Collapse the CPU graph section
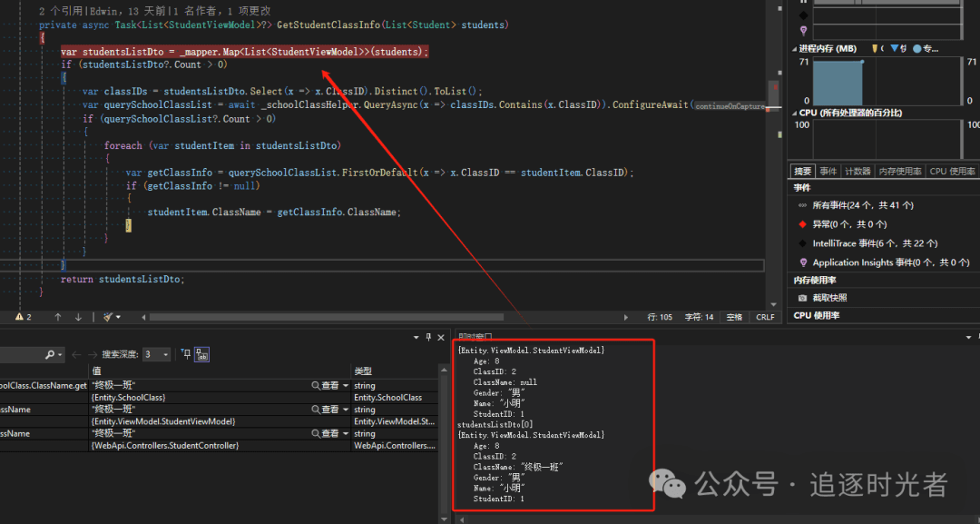 [x=795, y=113]
